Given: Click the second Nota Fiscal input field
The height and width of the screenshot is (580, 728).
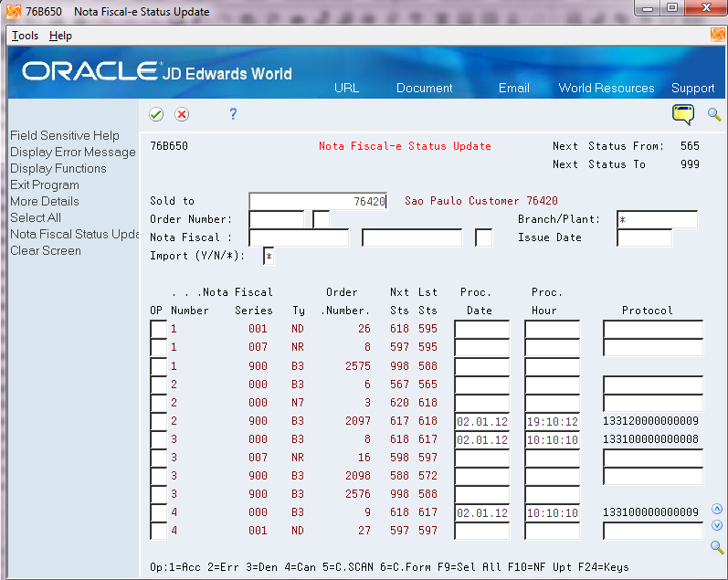Looking at the screenshot, I should tap(412, 237).
